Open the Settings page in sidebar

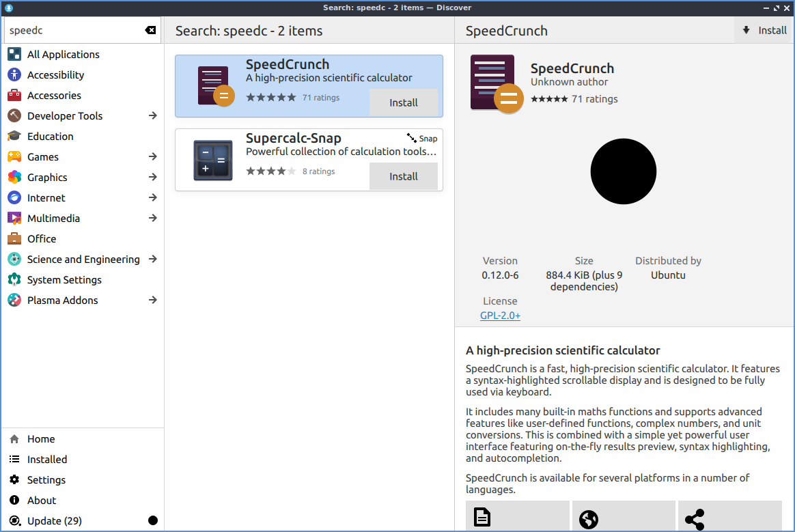(x=46, y=480)
